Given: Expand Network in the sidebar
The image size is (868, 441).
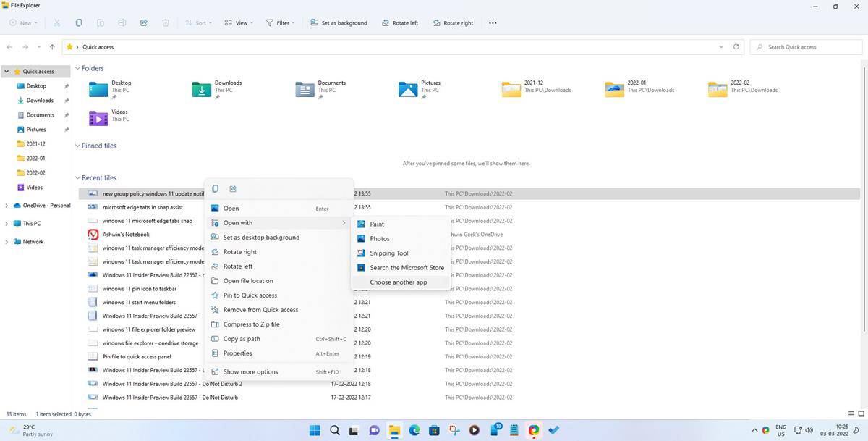Looking at the screenshot, I should pyautogui.click(x=7, y=241).
